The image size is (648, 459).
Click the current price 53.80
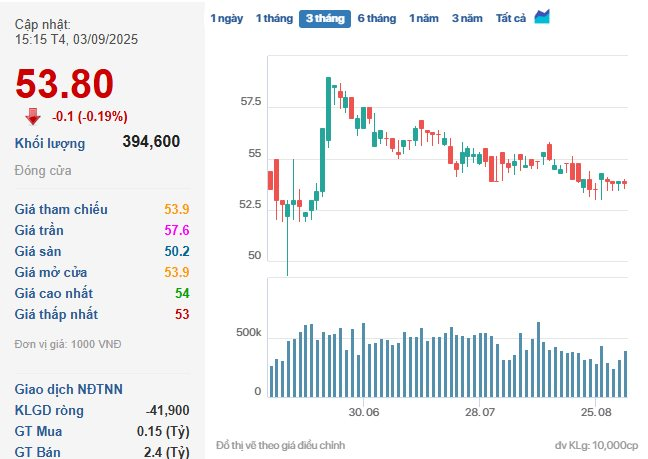[65, 84]
